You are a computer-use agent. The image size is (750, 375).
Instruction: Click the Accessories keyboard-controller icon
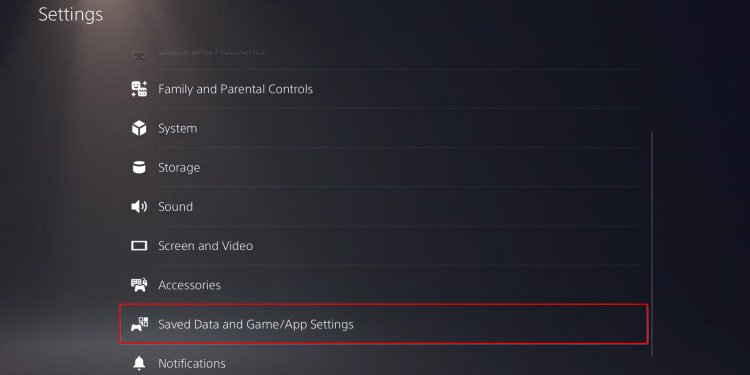coord(139,285)
